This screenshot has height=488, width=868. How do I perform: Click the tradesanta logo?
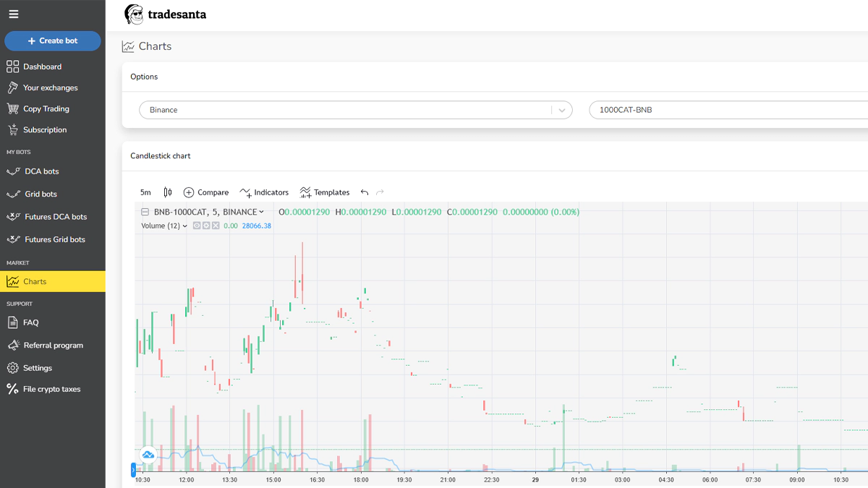click(x=165, y=14)
